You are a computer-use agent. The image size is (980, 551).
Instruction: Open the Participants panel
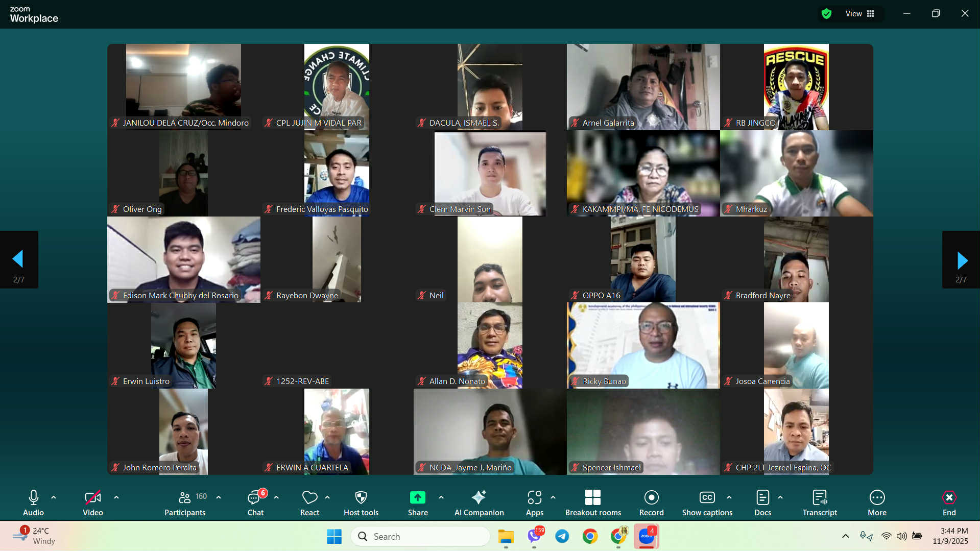coord(185,503)
